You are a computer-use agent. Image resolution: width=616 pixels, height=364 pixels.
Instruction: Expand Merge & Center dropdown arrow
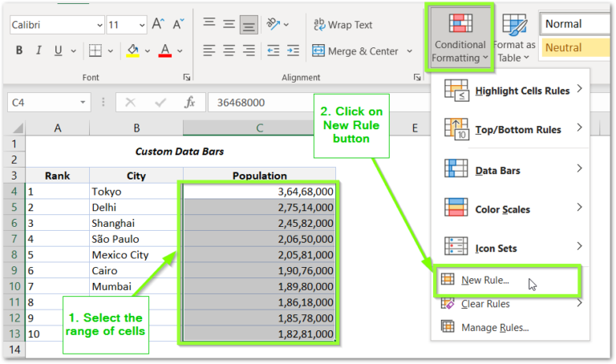pos(409,51)
